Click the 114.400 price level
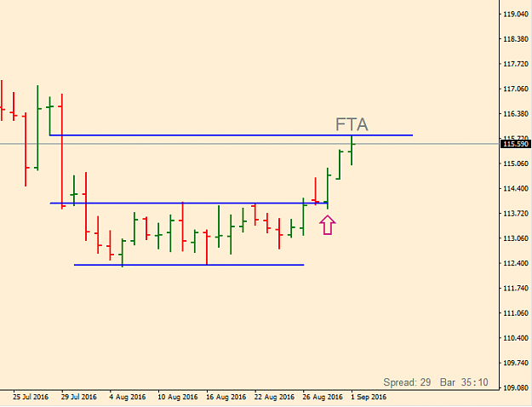Image resolution: width=532 pixels, height=407 pixels. coord(516,188)
